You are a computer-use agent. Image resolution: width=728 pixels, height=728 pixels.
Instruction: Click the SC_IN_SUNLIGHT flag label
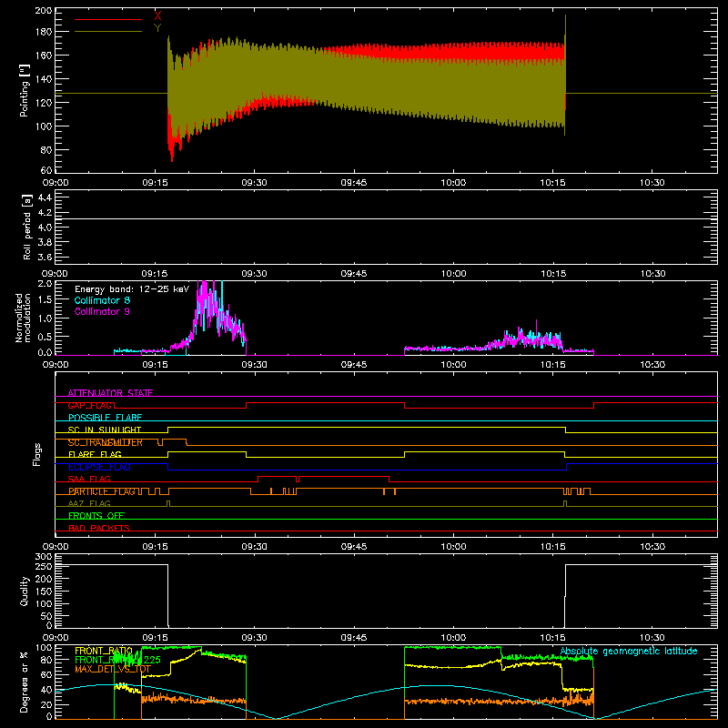(x=105, y=430)
